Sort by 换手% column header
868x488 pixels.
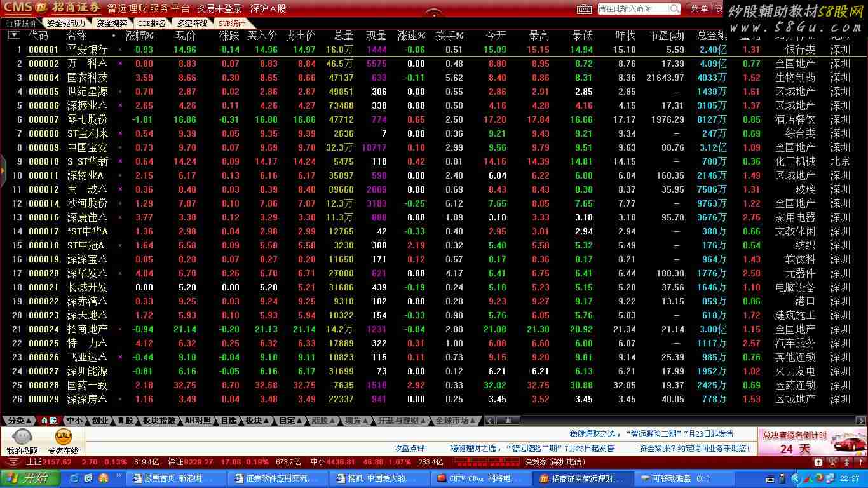pos(449,36)
